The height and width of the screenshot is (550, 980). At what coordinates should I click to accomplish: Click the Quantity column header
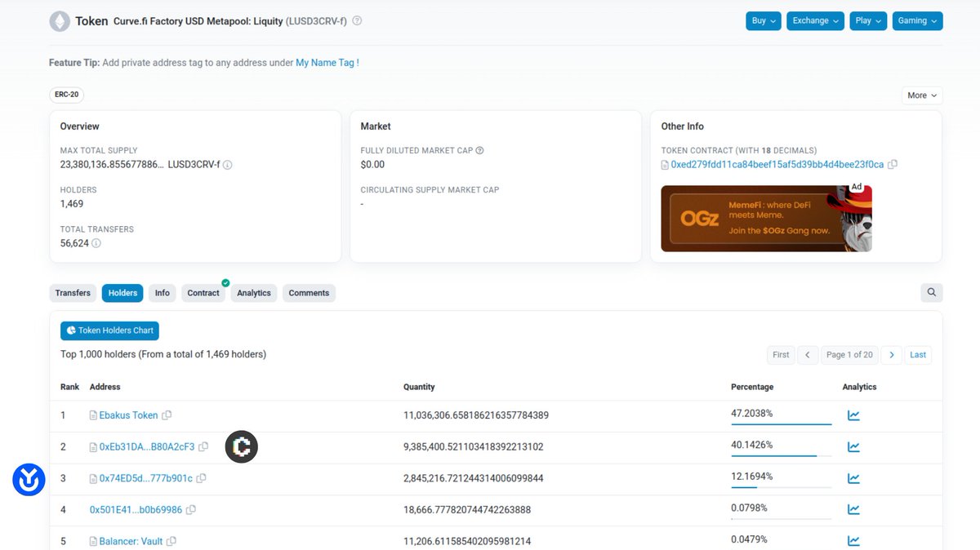pos(419,387)
